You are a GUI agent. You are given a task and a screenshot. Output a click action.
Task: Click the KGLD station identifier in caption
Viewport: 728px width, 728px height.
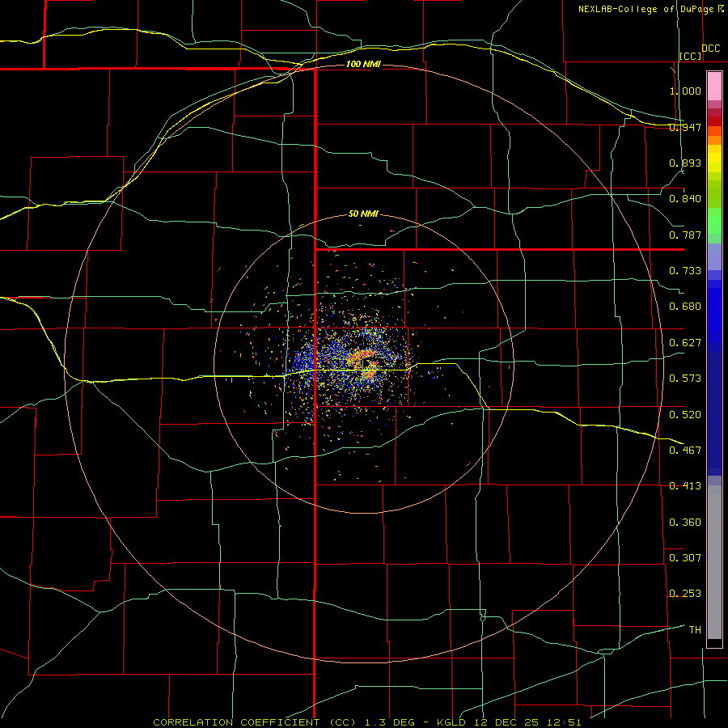[x=453, y=722]
